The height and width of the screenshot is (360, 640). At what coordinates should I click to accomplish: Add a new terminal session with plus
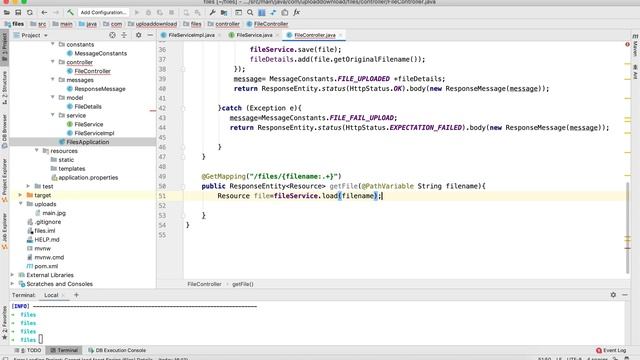(x=76, y=295)
